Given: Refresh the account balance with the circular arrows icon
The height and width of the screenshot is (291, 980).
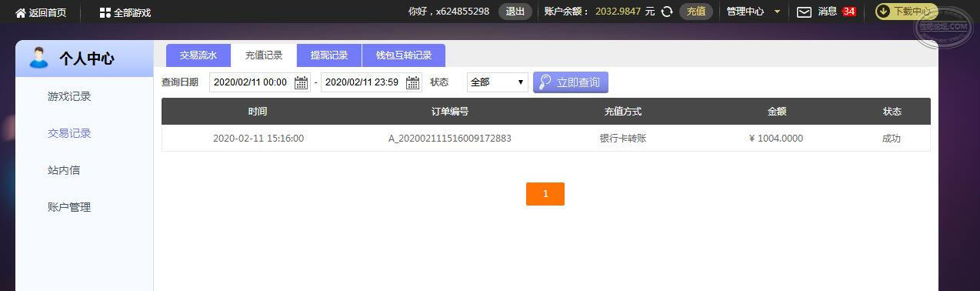Looking at the screenshot, I should pyautogui.click(x=667, y=12).
